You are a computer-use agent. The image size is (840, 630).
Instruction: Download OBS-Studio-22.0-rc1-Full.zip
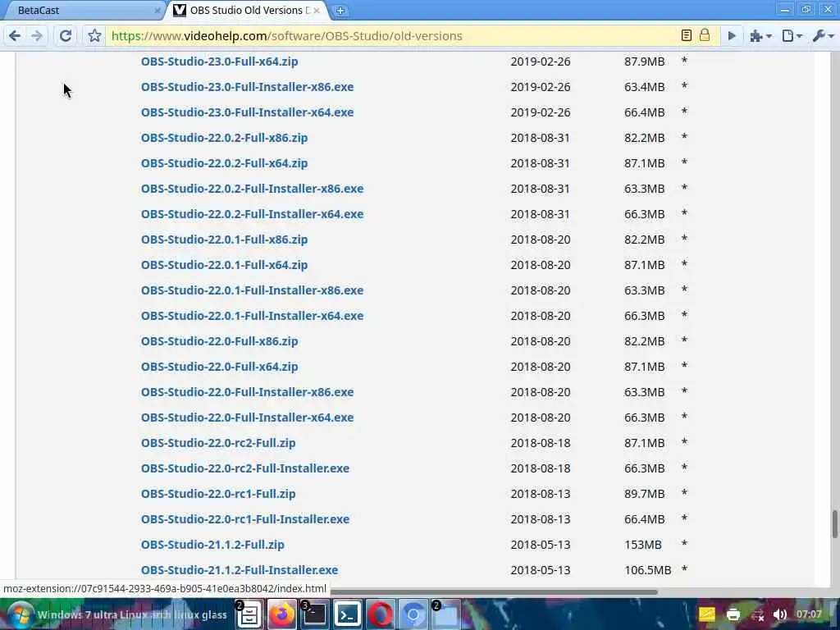point(218,494)
